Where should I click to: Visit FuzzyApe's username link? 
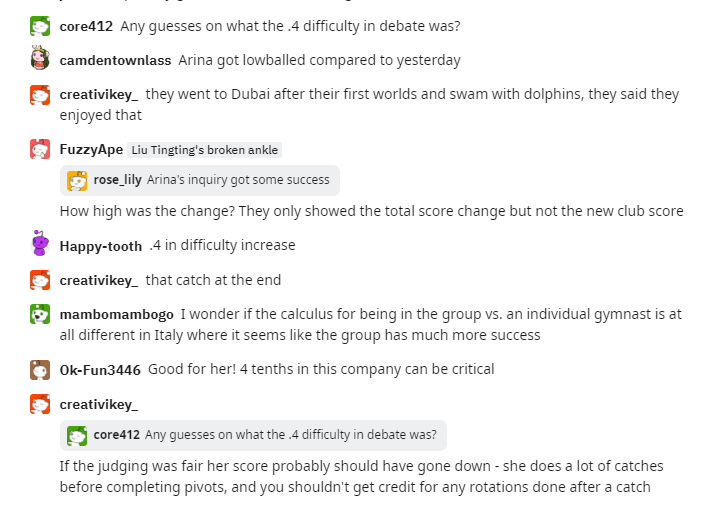point(91,150)
